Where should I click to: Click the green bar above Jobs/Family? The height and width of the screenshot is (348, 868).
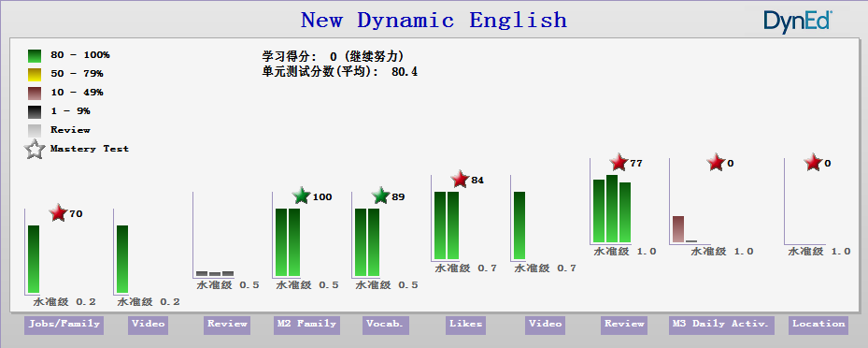click(34, 259)
